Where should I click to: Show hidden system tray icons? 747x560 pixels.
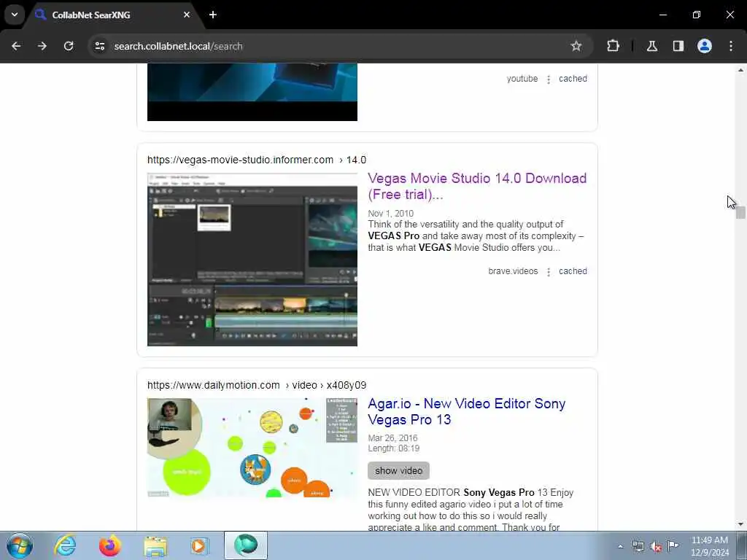pyautogui.click(x=620, y=547)
